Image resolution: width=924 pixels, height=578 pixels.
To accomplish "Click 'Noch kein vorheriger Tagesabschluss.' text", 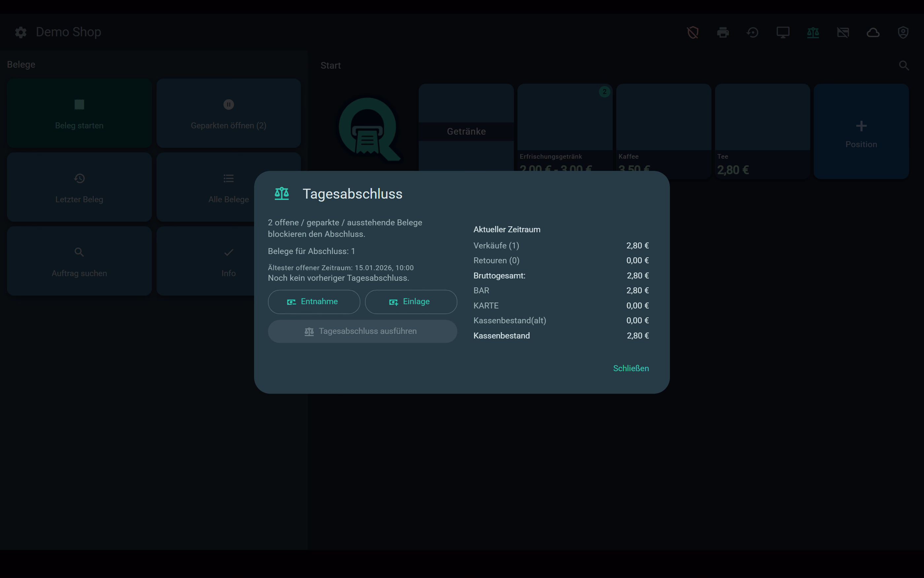I will 338,278.
